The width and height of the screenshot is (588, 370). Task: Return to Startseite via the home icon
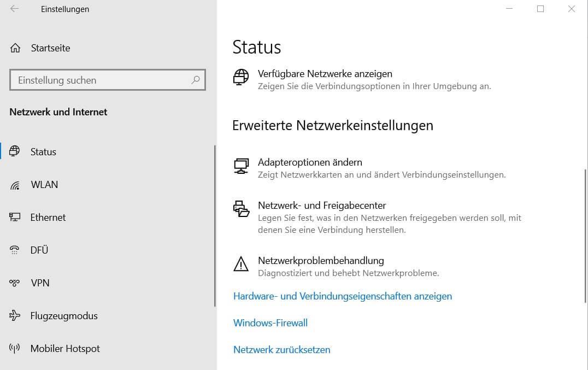(x=15, y=48)
